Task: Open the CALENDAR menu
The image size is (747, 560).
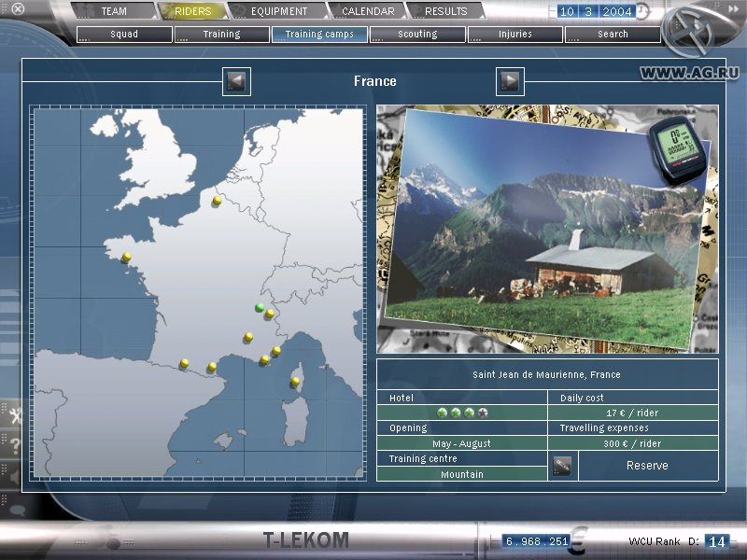Action: click(368, 11)
